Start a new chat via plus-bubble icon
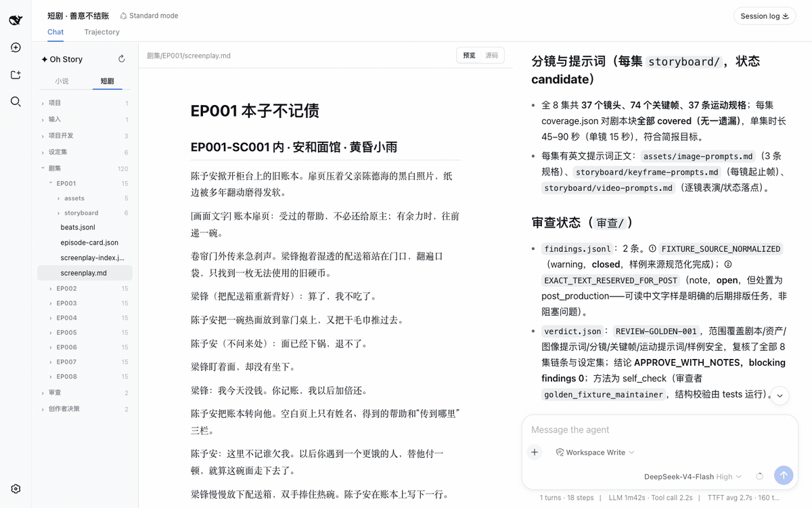The image size is (812, 508). point(16,47)
